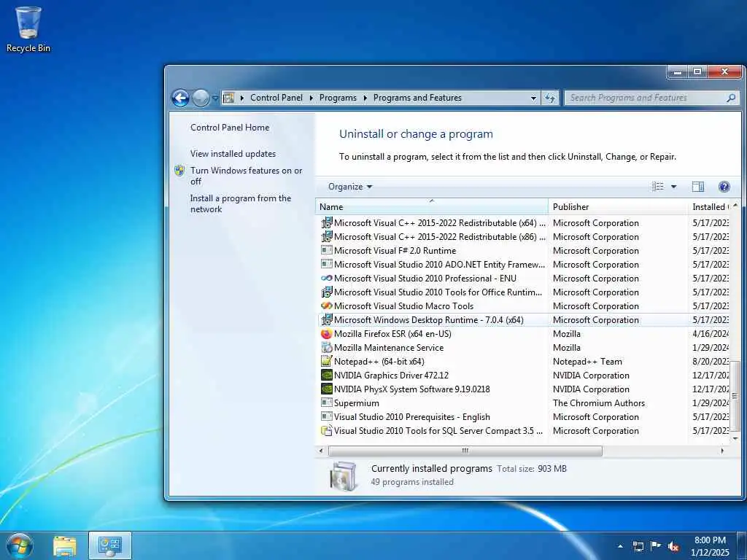Select Visual Studio 2010 Tools for Office Runtime icon
This screenshot has height=560, width=747.
pyautogui.click(x=326, y=292)
